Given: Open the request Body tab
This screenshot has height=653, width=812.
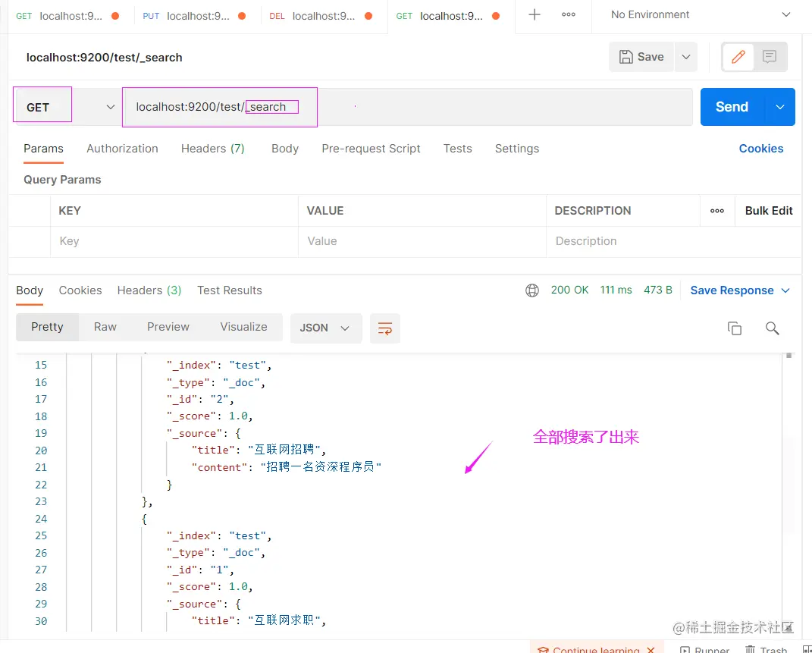Looking at the screenshot, I should coord(285,149).
